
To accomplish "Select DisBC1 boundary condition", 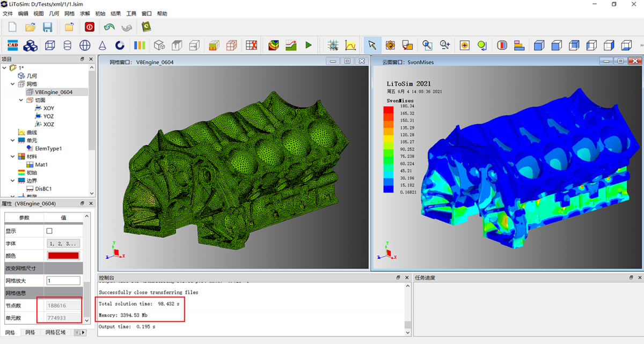I will point(39,188).
